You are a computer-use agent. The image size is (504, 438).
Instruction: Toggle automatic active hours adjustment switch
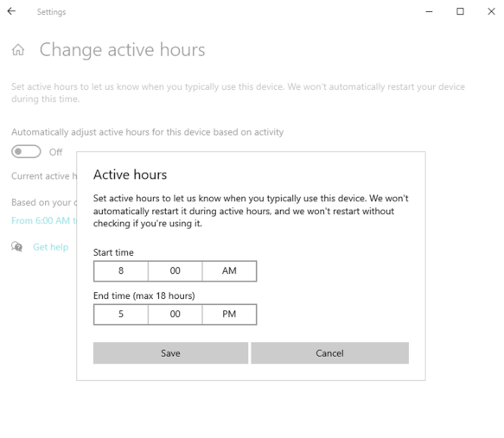[x=26, y=151]
